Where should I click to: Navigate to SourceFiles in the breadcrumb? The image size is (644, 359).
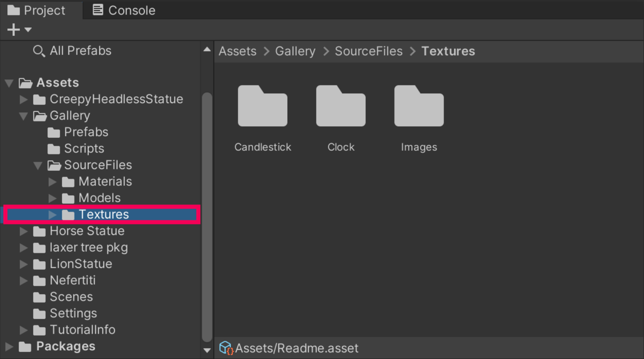(x=368, y=51)
